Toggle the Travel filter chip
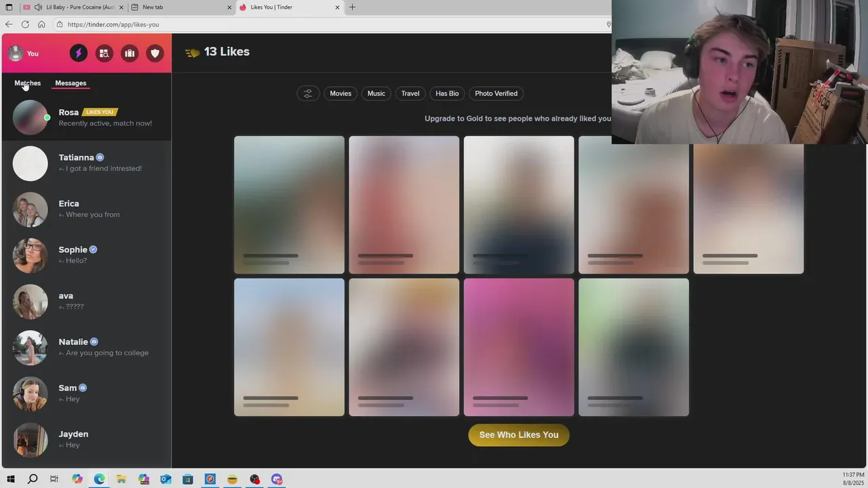 (x=410, y=94)
